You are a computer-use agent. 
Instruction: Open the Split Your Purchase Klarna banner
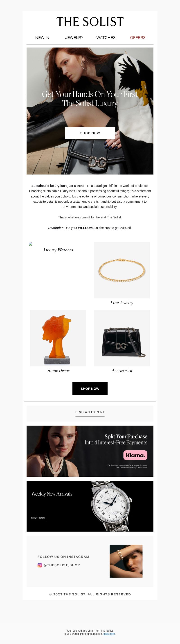[90, 451]
